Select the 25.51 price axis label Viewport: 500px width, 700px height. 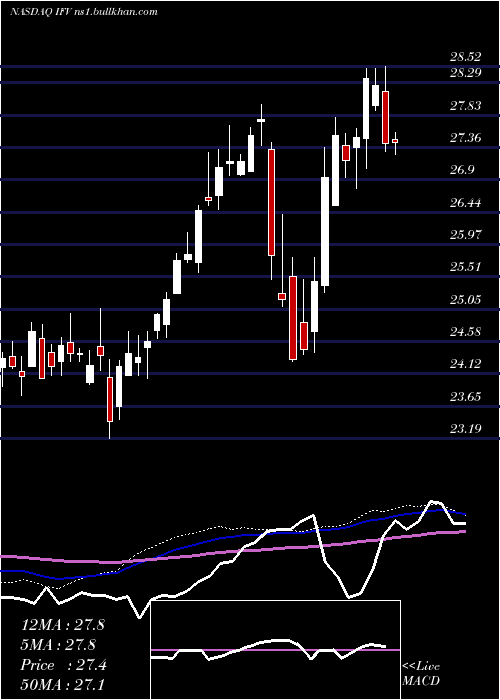[x=466, y=267]
